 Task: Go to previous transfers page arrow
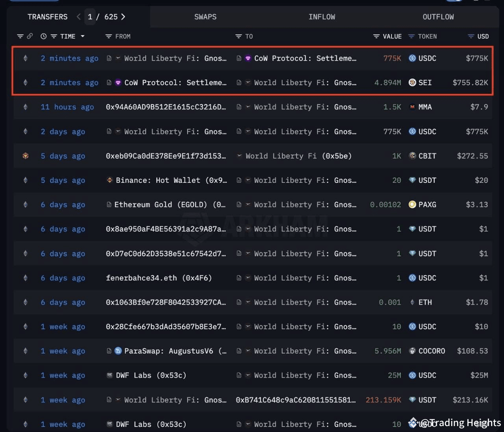tap(79, 17)
